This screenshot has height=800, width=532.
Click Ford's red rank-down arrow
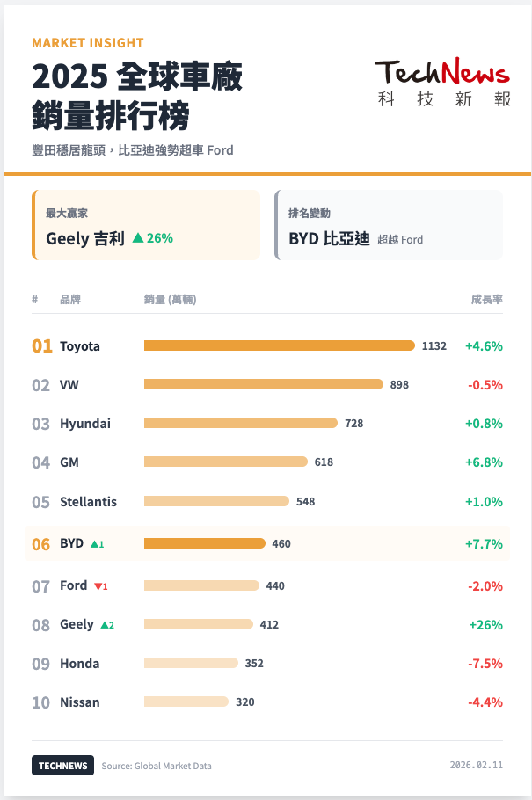pyautogui.click(x=98, y=586)
